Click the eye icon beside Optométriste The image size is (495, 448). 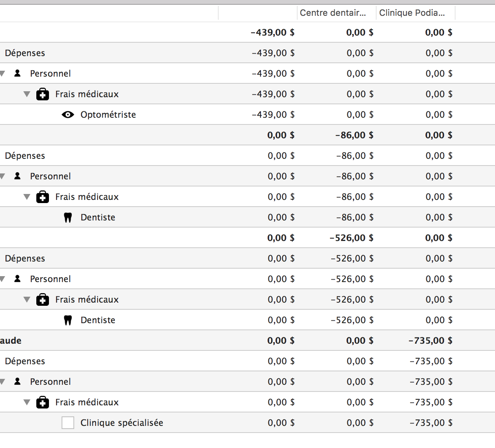(x=68, y=115)
